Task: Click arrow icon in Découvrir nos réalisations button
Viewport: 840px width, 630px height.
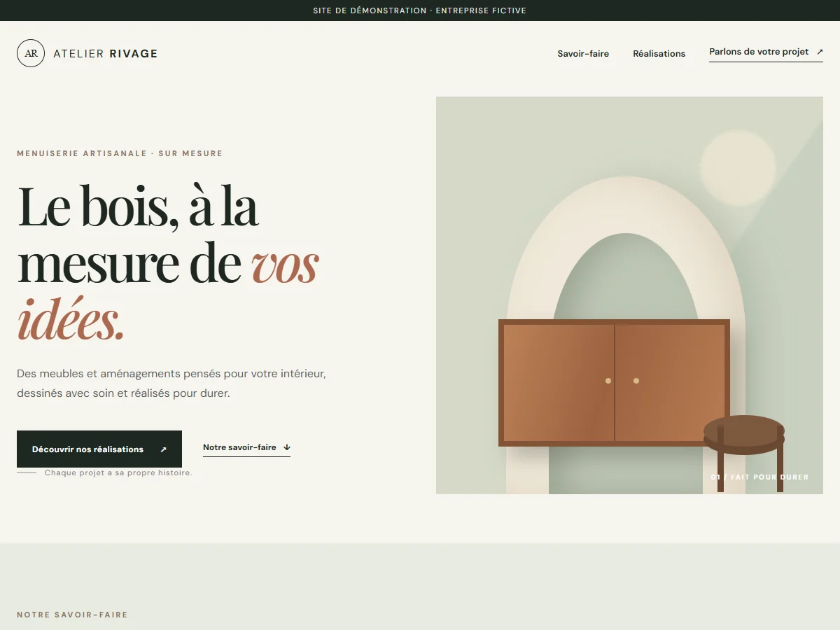Action: click(163, 449)
